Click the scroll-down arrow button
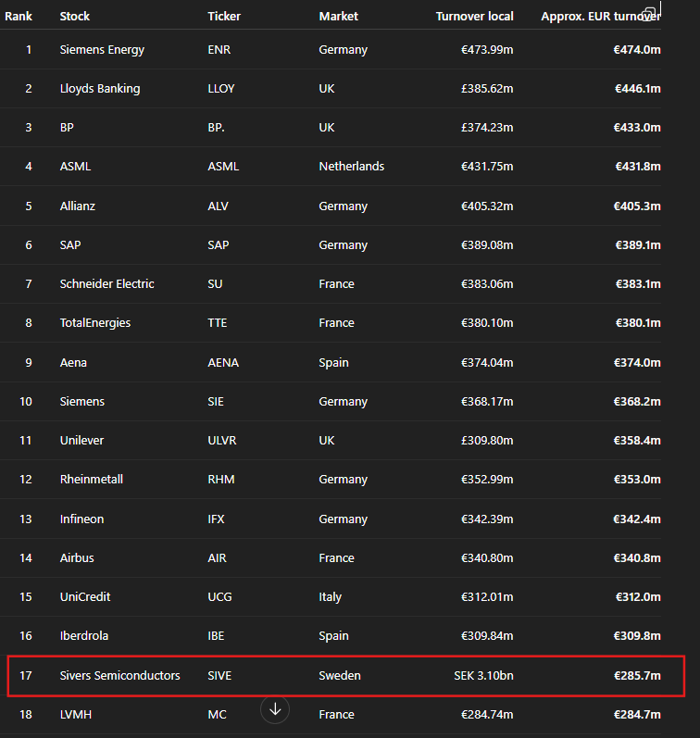The image size is (700, 738). pos(275,709)
